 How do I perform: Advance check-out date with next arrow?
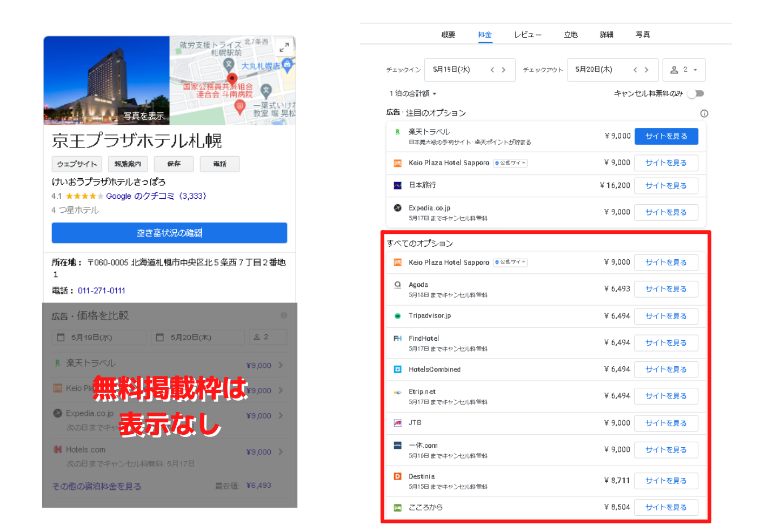(646, 70)
